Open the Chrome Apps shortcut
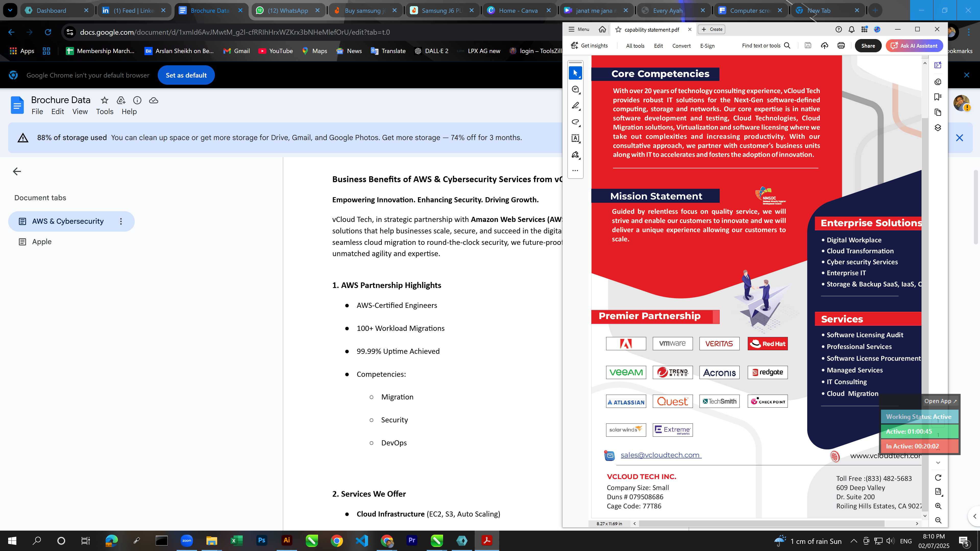The height and width of the screenshot is (551, 980). 22,51
